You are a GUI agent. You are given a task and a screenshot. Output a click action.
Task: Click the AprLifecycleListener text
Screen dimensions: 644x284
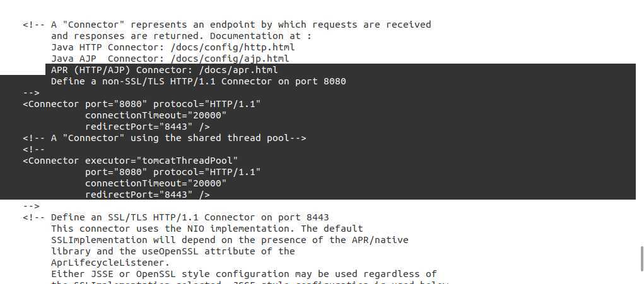110,263
